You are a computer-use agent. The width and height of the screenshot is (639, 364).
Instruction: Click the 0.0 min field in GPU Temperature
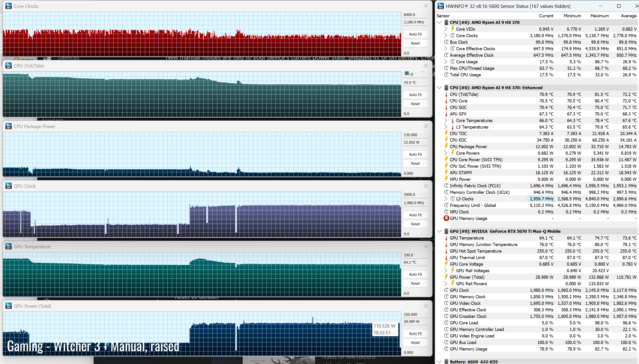415,293
